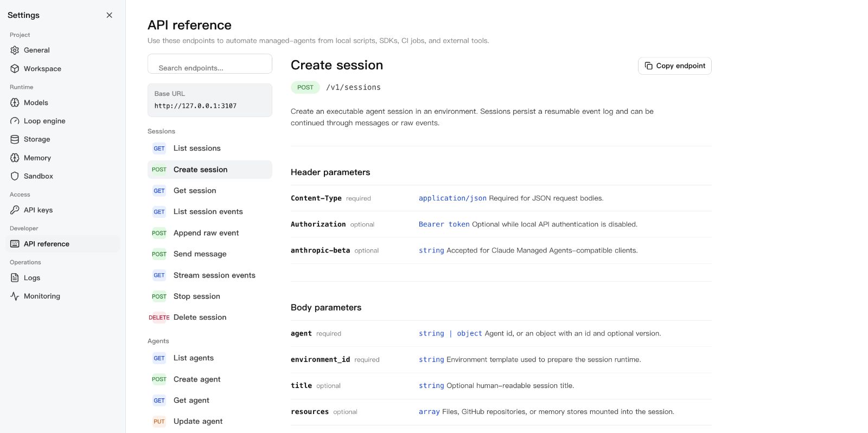Click POST badge beside Create session
This screenshot has height=433, width=868.
159,170
